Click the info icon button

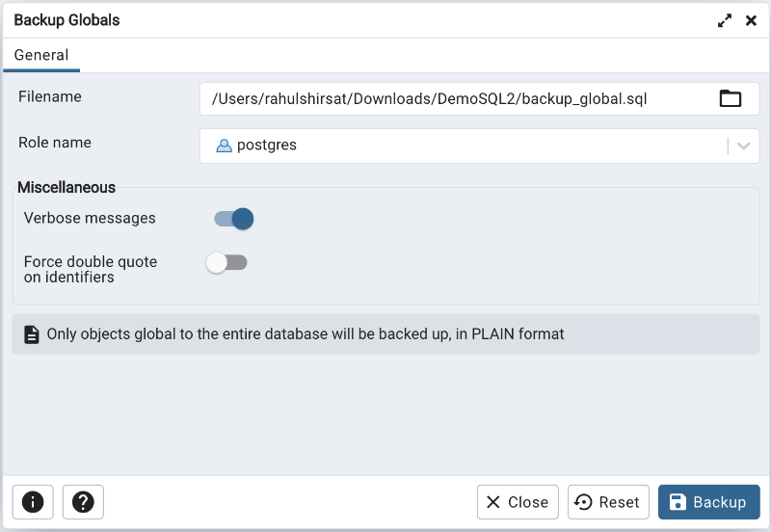pyautogui.click(x=33, y=502)
